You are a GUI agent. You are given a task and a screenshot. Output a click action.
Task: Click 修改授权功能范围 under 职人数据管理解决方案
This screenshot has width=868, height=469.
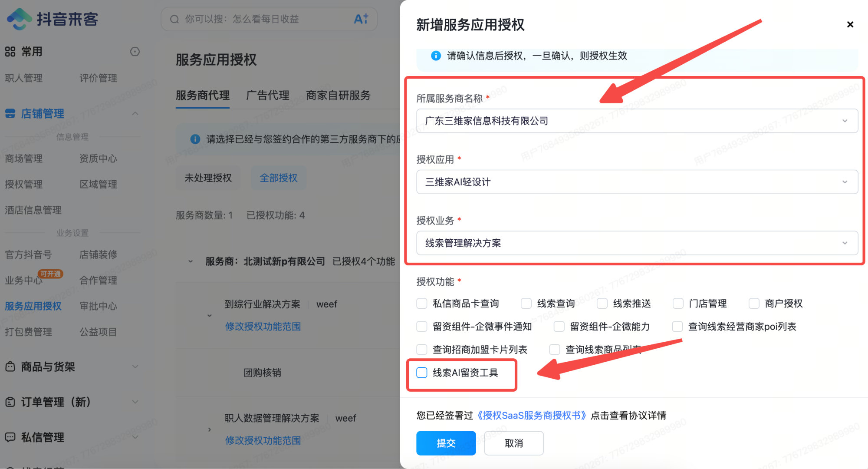[x=263, y=440]
